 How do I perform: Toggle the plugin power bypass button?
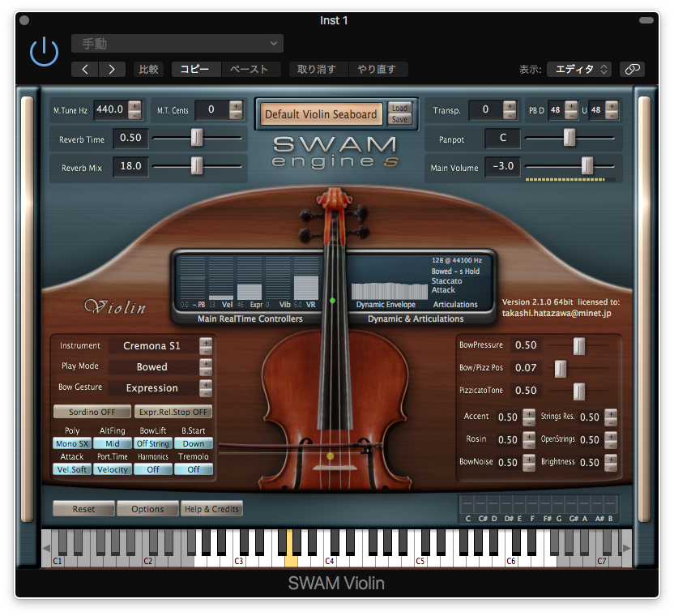point(44,51)
